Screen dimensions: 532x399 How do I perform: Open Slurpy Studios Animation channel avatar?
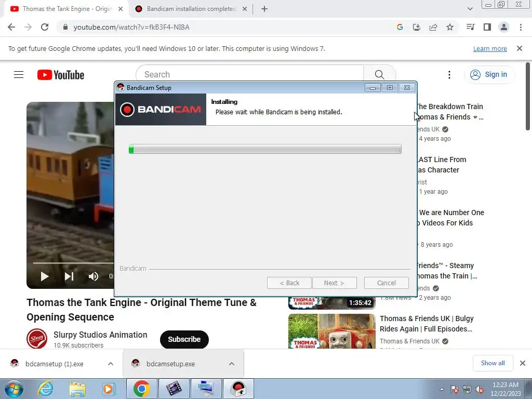coord(37,339)
